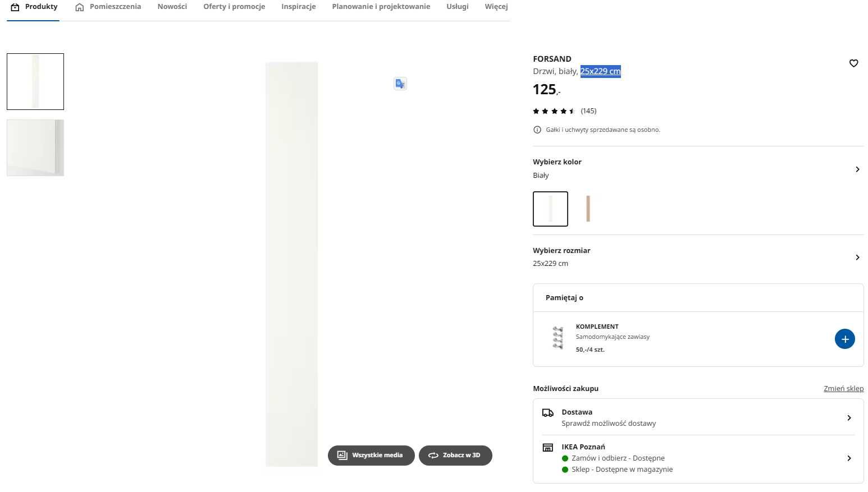Click the 50,-/4 szt. price text
Screen dimensions: 868x492
tap(590, 350)
